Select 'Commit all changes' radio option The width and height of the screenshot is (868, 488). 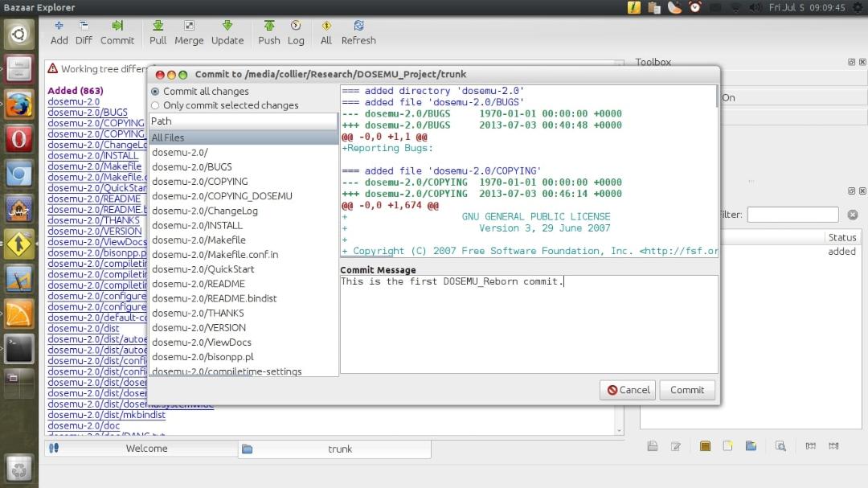coord(200,92)
